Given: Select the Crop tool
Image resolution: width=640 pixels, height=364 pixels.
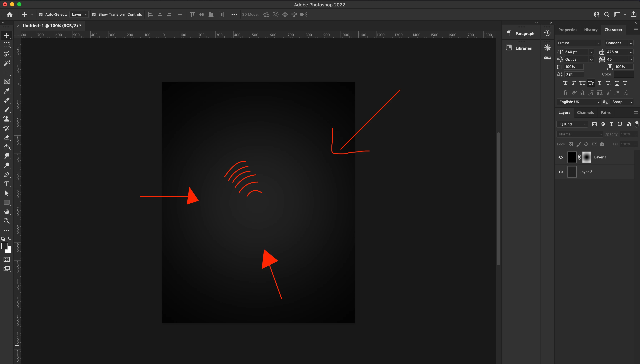Looking at the screenshot, I should click(7, 72).
